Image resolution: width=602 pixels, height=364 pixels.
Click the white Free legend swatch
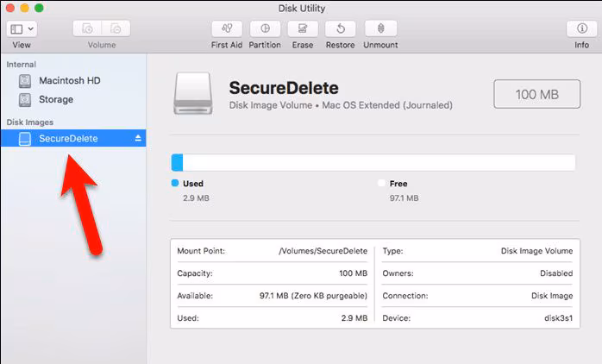click(x=382, y=184)
